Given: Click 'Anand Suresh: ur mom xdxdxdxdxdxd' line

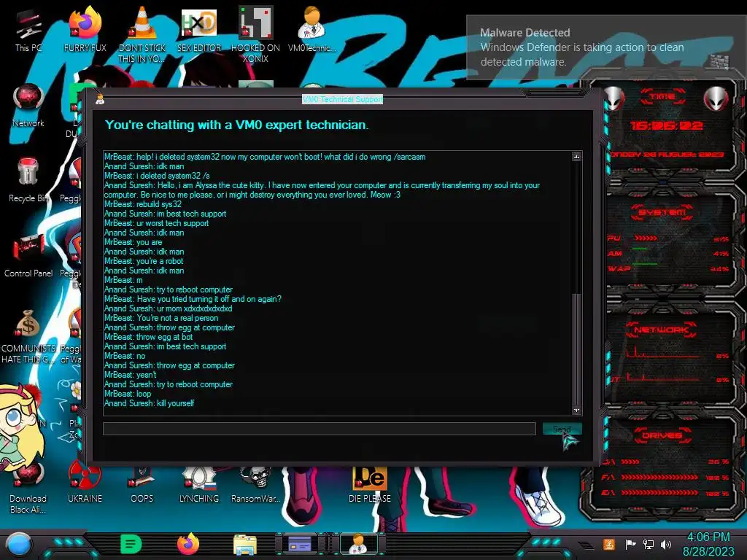Looking at the screenshot, I should coord(169,308).
